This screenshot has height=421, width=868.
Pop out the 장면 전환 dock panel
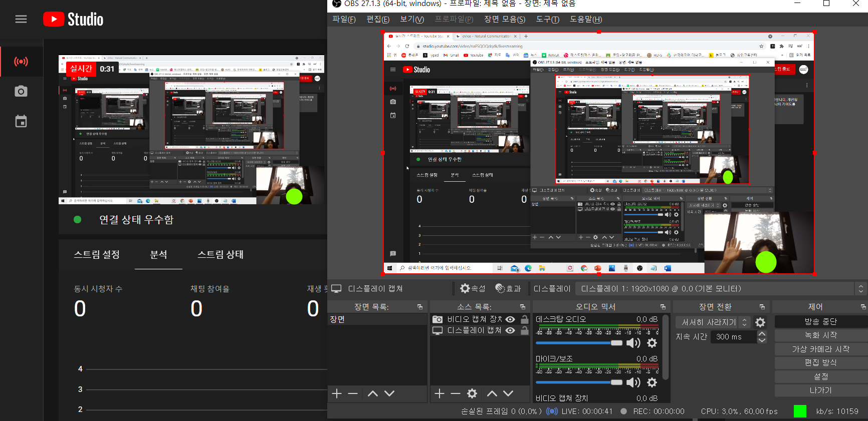[x=762, y=307]
